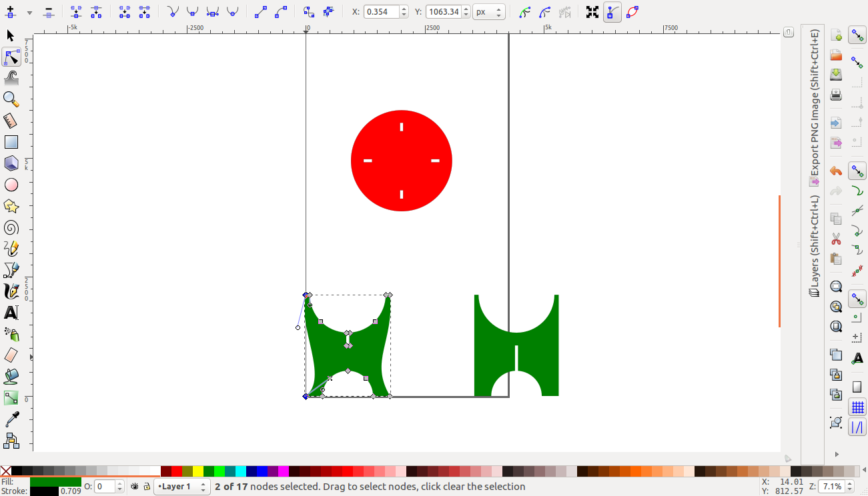The width and height of the screenshot is (868, 496).
Task: Select the Dropper color picker tool
Action: [11, 419]
